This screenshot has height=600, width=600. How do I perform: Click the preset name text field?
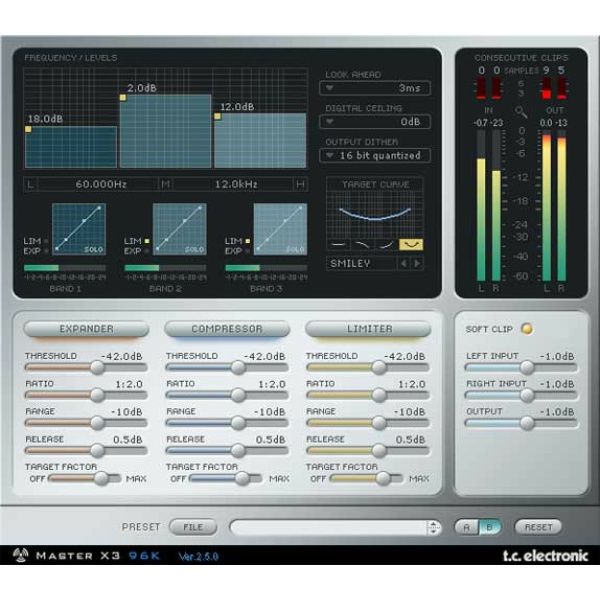[x=329, y=527]
